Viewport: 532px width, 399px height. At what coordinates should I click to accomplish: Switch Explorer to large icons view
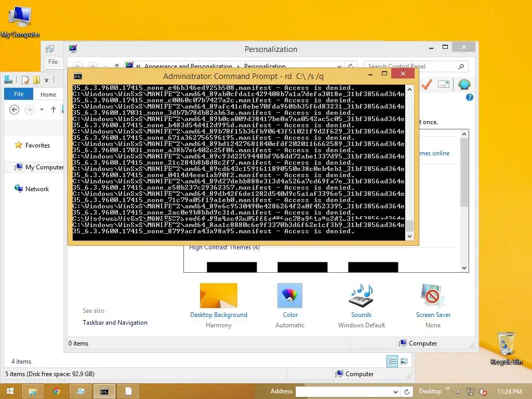pyautogui.click(x=404, y=362)
